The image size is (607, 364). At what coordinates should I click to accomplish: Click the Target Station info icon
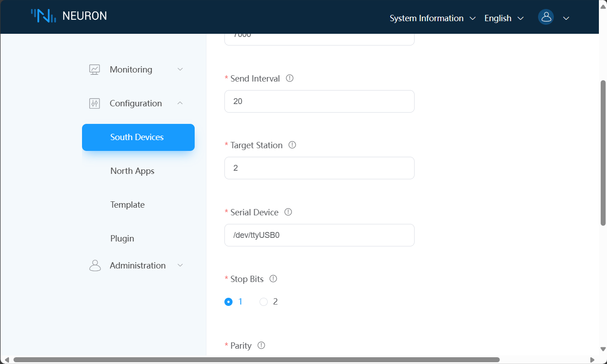(x=292, y=145)
